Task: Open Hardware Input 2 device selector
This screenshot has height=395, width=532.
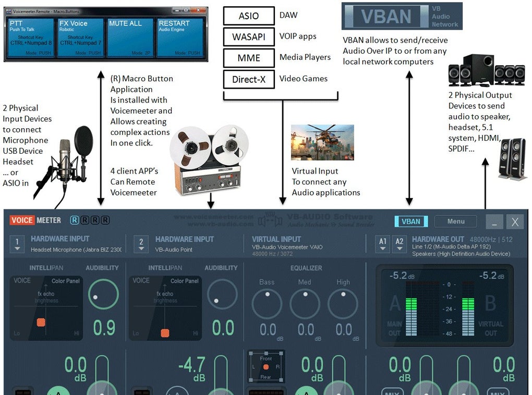Action: pyautogui.click(x=141, y=244)
